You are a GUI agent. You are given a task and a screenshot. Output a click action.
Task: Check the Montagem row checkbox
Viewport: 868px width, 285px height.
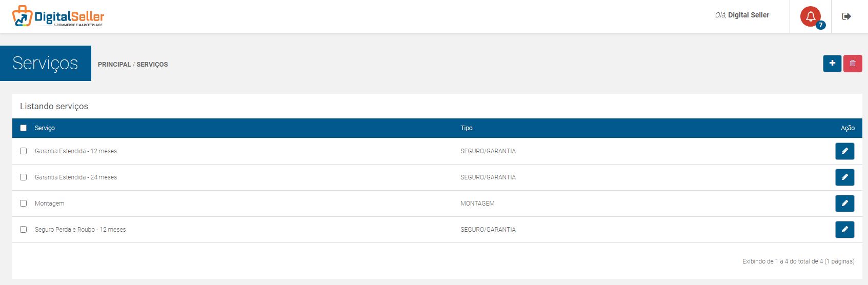point(23,203)
